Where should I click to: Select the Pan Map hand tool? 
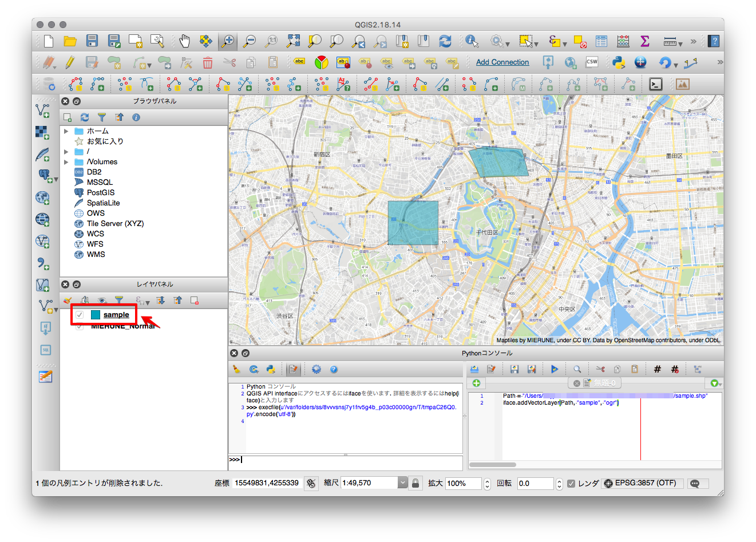pos(184,41)
